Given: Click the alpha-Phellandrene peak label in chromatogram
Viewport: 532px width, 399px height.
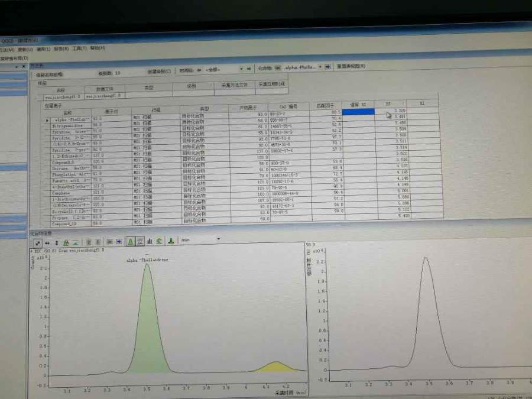Looking at the screenshot, I should [147, 260].
